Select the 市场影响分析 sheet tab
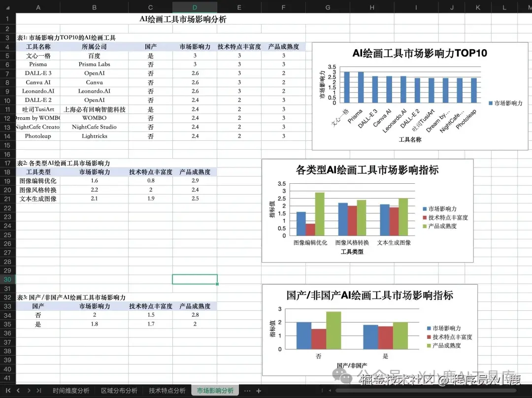The height and width of the screenshot is (398, 532). tap(215, 391)
